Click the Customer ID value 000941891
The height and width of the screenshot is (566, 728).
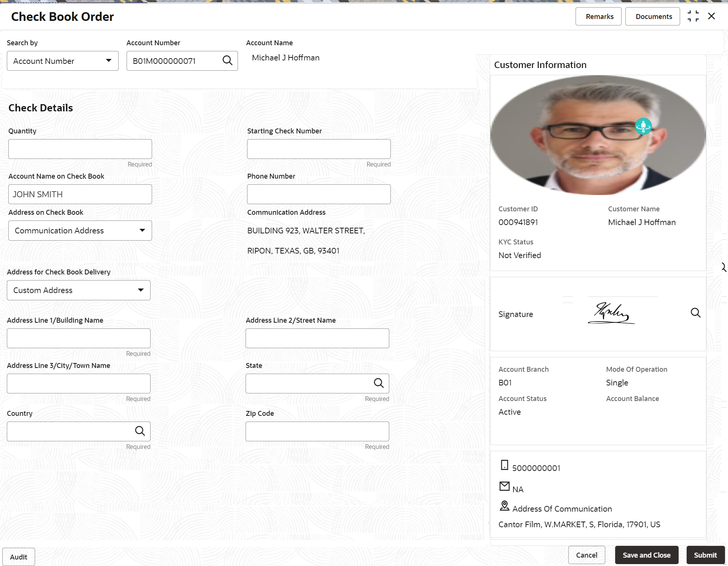[x=518, y=222]
